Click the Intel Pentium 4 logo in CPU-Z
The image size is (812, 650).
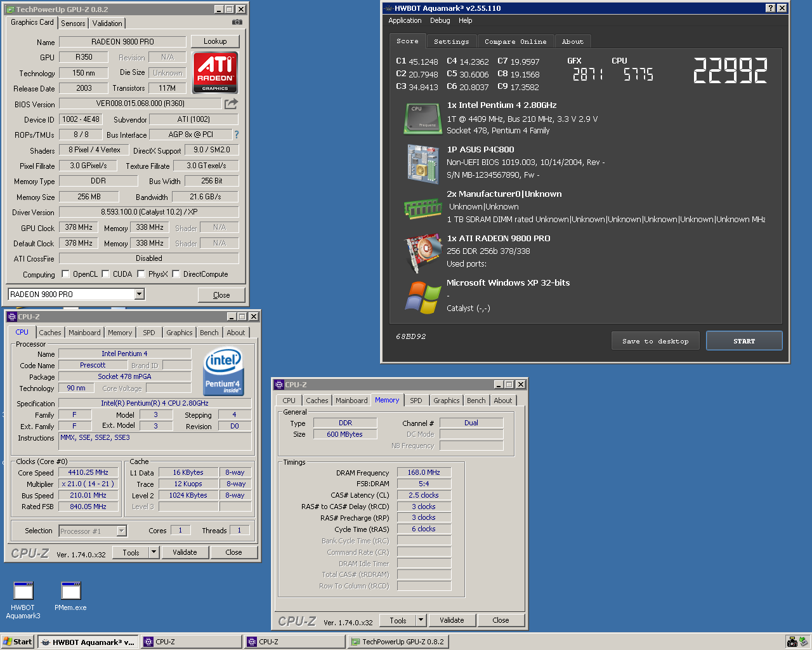coord(224,372)
